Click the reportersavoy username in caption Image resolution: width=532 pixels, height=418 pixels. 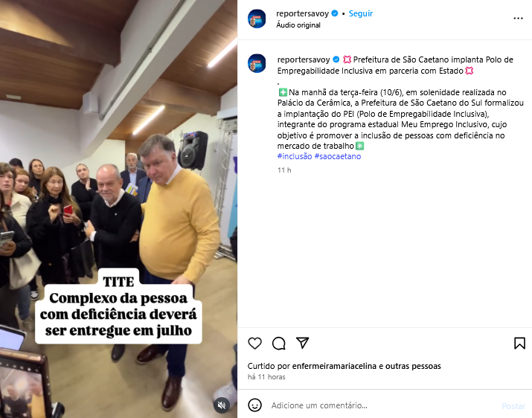coord(304,60)
